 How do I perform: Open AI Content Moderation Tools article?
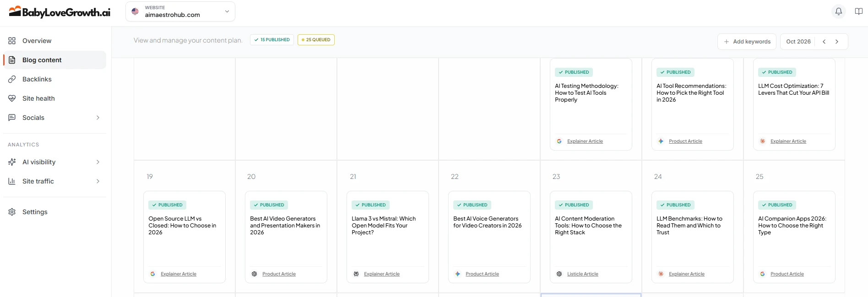tap(591, 237)
